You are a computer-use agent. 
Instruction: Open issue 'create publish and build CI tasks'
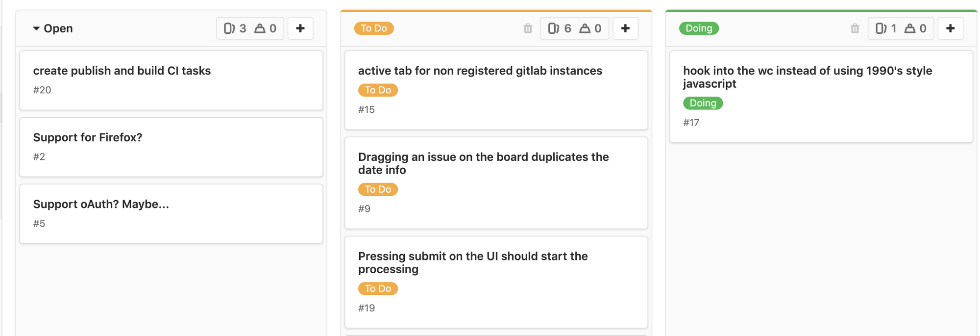click(x=122, y=71)
